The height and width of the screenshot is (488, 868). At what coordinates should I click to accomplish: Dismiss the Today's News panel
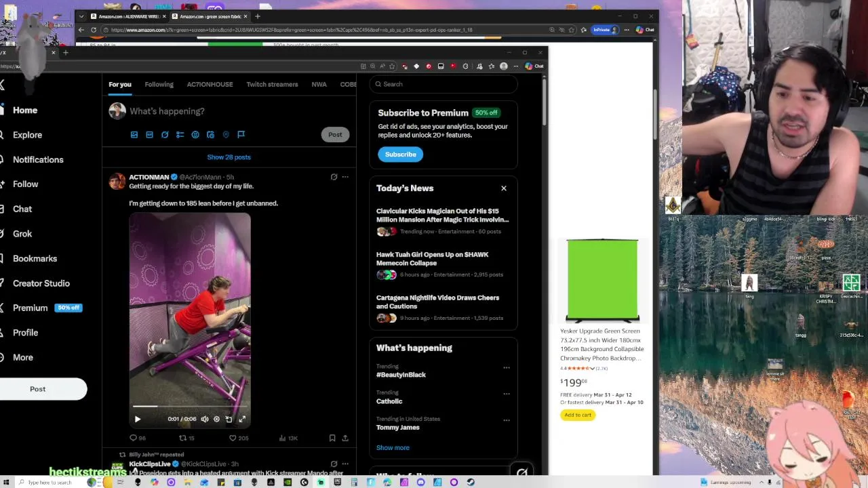pos(504,188)
